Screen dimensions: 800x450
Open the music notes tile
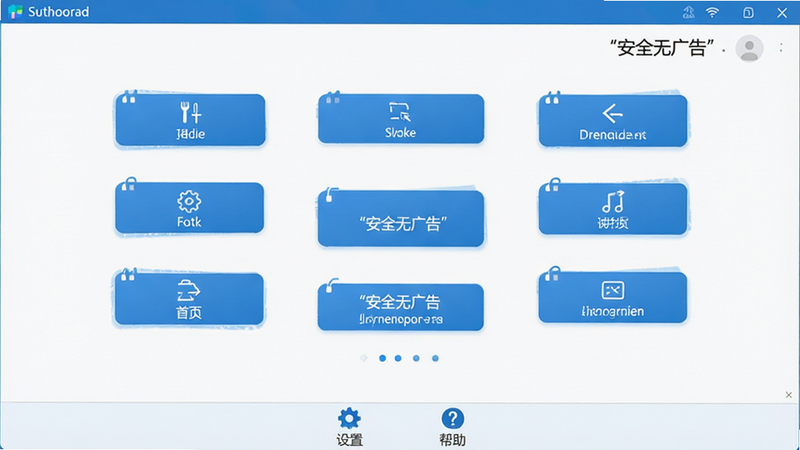(613, 209)
